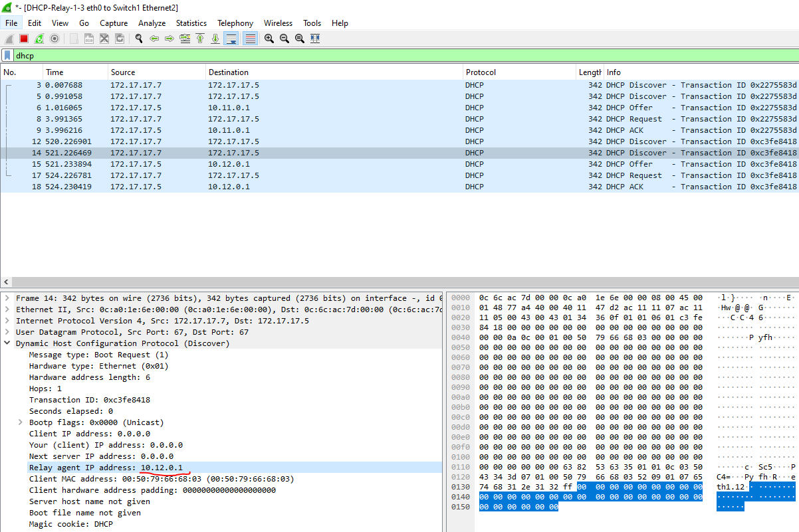Open the Statistics menu

(x=191, y=23)
